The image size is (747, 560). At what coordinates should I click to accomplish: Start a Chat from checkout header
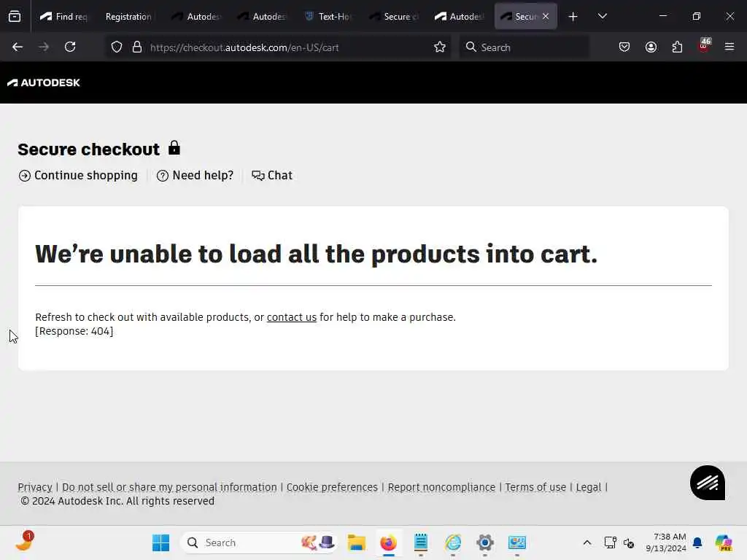click(x=272, y=175)
